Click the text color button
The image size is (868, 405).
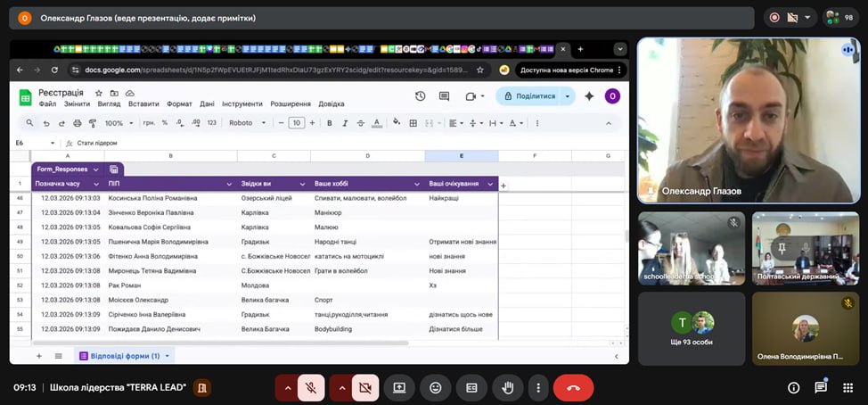point(375,123)
